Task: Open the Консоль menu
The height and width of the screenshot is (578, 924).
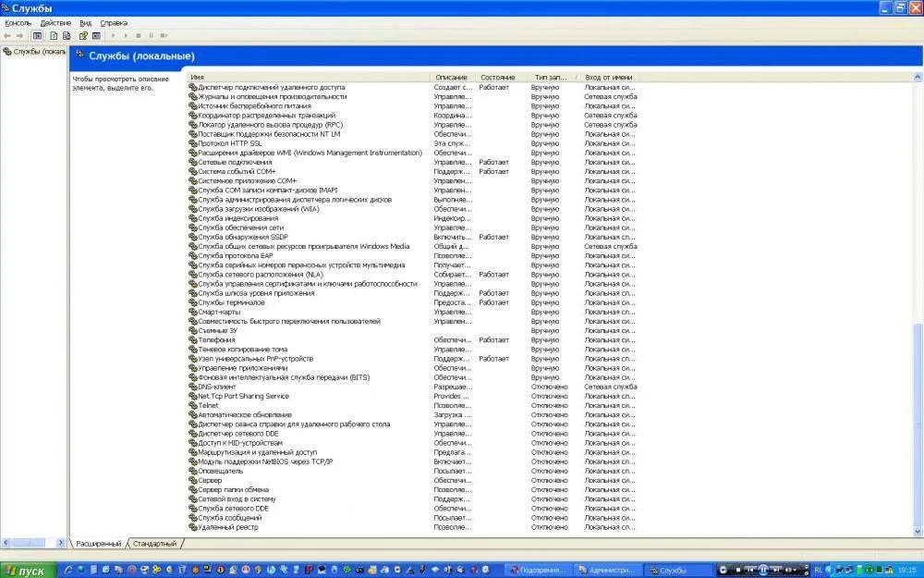Action: tap(18, 23)
